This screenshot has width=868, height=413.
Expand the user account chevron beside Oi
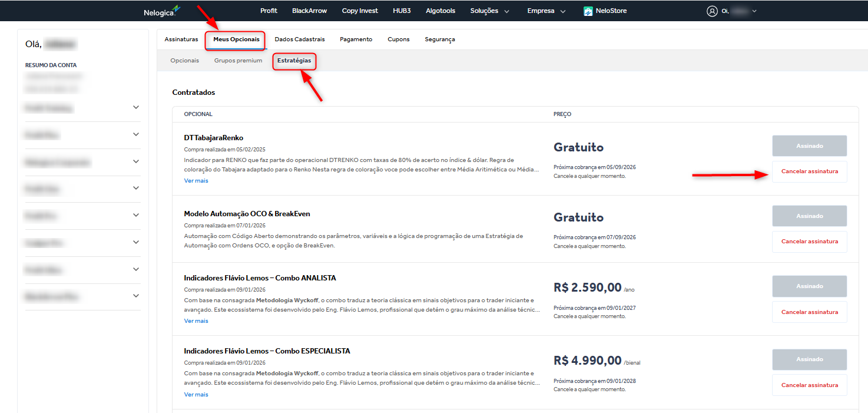(754, 11)
